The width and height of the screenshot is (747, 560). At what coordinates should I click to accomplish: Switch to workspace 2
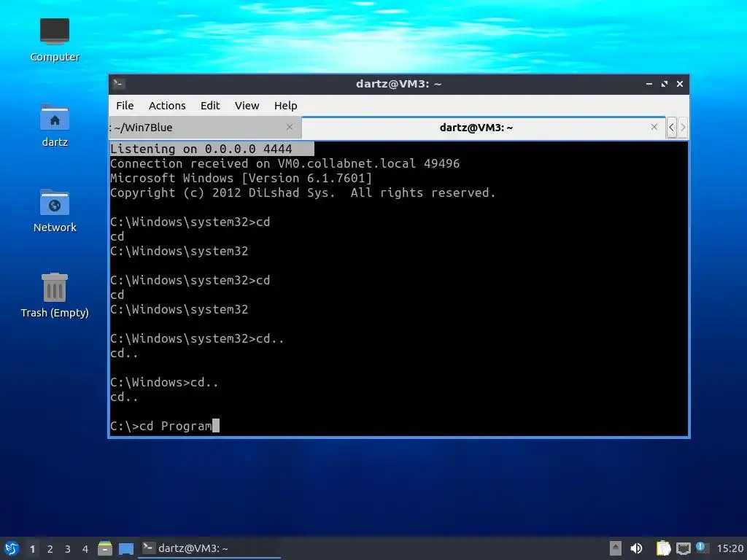tap(50, 549)
